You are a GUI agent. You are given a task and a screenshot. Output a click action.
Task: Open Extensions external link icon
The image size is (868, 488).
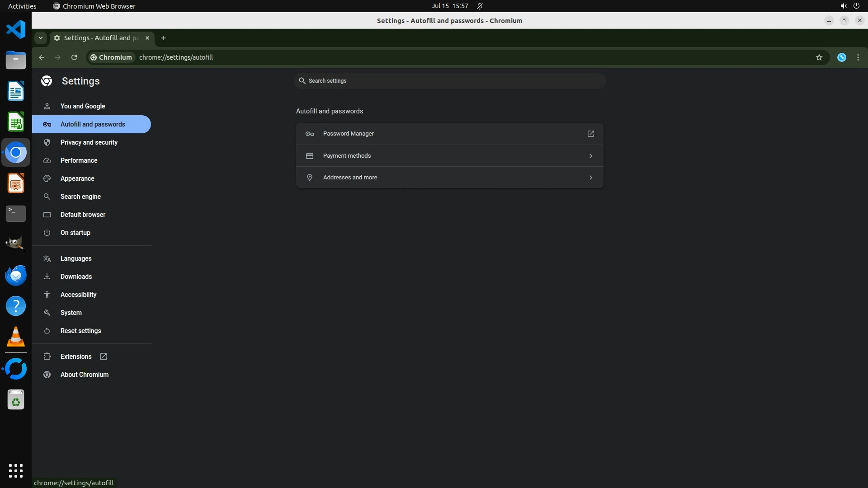click(x=104, y=357)
